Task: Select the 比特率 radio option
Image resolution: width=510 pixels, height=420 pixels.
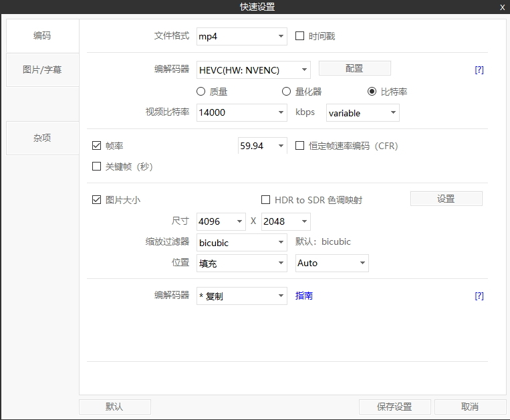Action: [x=372, y=92]
